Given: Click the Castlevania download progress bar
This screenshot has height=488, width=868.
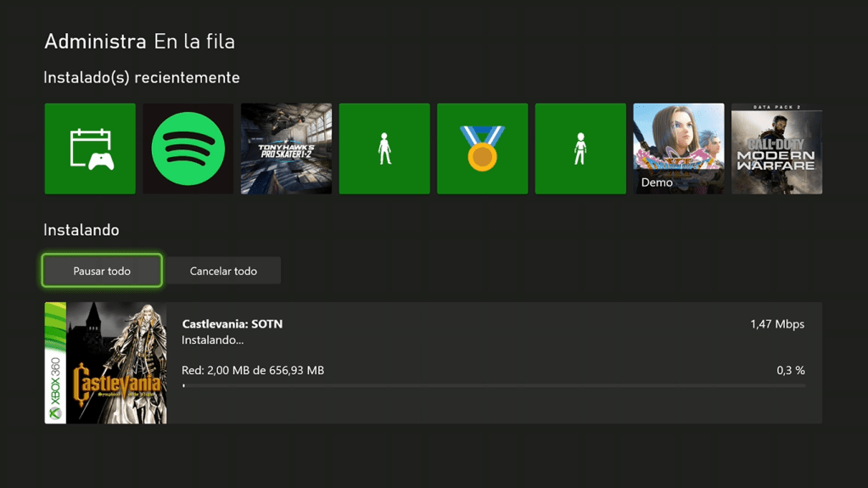Looking at the screenshot, I should pos(494,385).
